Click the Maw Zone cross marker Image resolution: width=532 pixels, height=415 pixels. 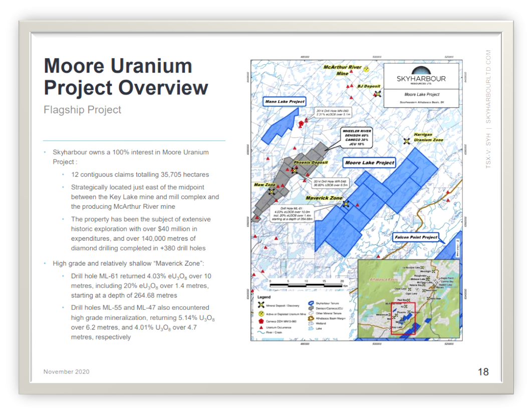[x=272, y=192]
